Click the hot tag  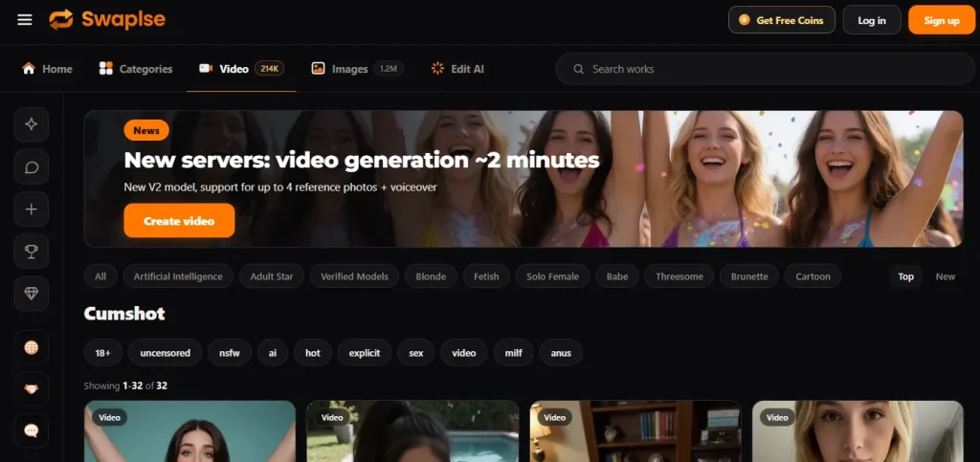(x=313, y=353)
